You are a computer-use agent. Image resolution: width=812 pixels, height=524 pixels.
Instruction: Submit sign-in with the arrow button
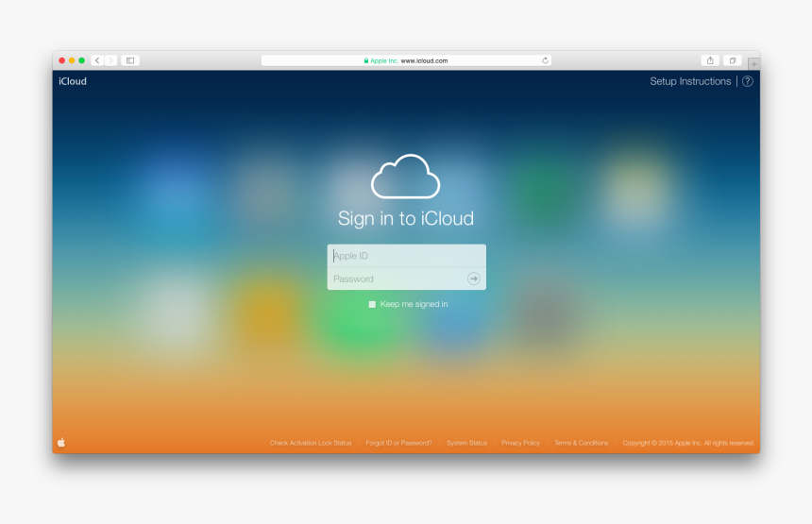[473, 279]
